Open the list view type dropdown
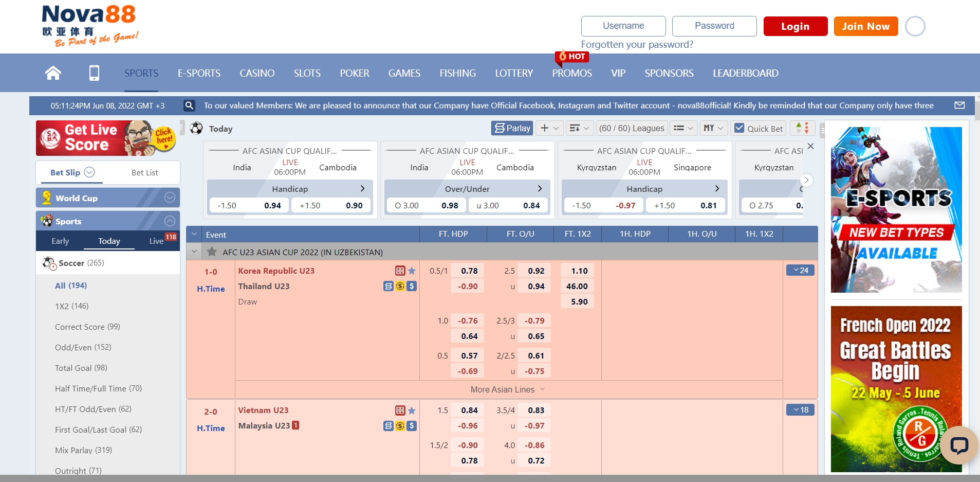The image size is (980, 482). [683, 128]
